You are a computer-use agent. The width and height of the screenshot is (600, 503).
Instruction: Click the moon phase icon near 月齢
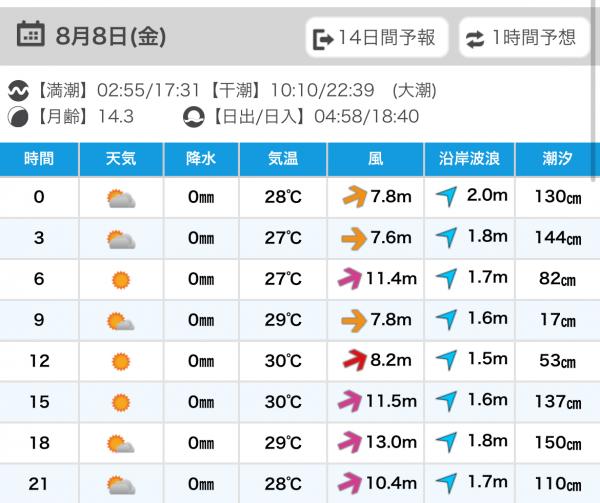pos(18,117)
